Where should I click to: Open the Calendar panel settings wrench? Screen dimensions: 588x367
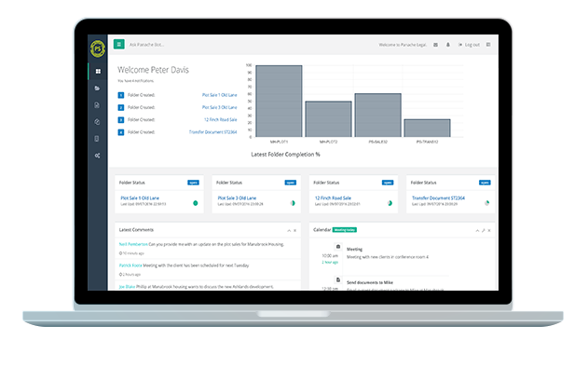pos(483,230)
